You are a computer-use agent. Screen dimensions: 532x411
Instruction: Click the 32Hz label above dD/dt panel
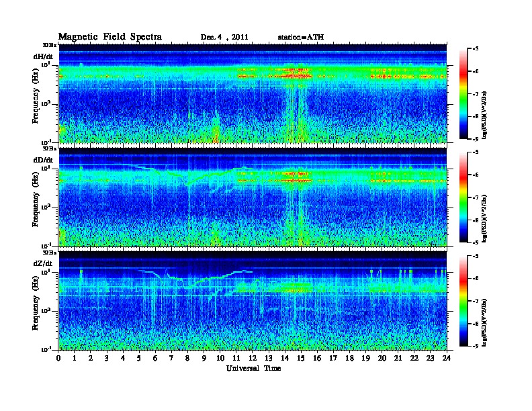(50, 148)
